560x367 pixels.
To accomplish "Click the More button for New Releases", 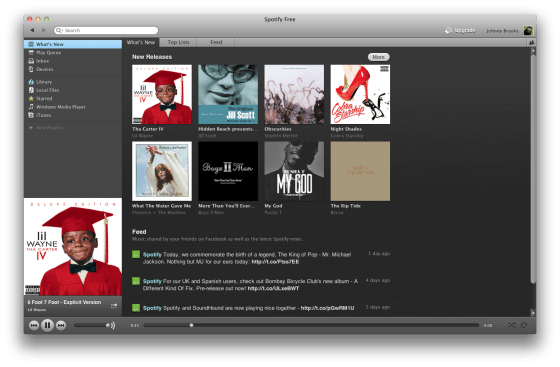I will tap(379, 57).
